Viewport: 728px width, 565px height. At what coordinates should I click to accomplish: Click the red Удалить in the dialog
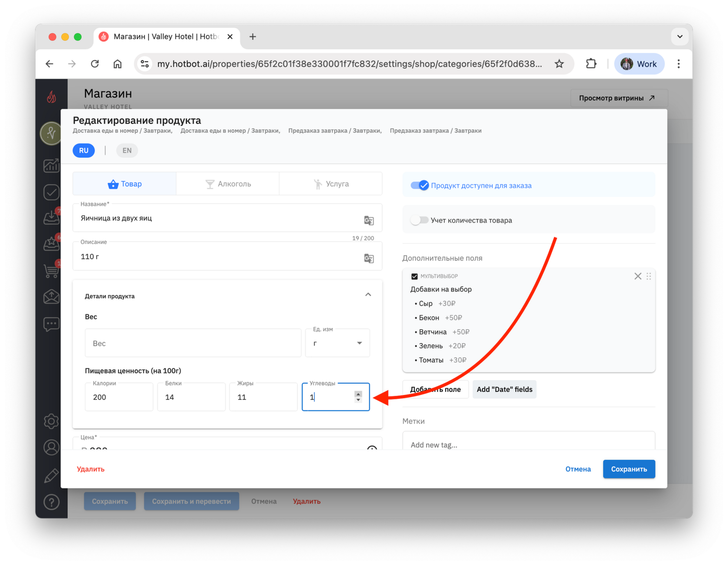(91, 469)
